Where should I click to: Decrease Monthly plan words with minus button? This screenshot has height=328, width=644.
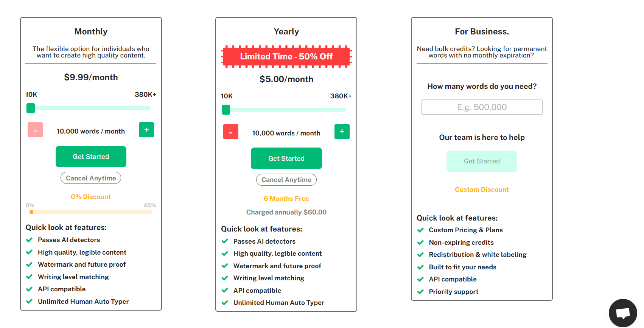click(35, 130)
